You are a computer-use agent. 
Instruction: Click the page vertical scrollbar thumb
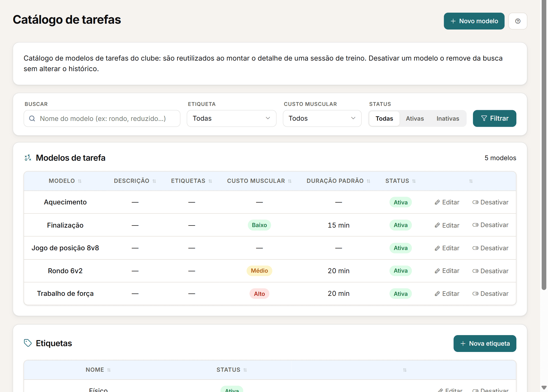544,145
